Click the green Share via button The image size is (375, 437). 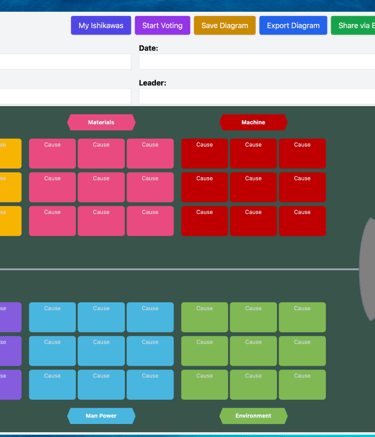(353, 25)
